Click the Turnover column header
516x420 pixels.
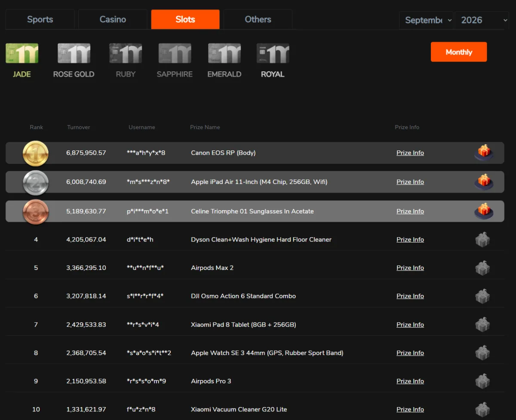click(79, 127)
